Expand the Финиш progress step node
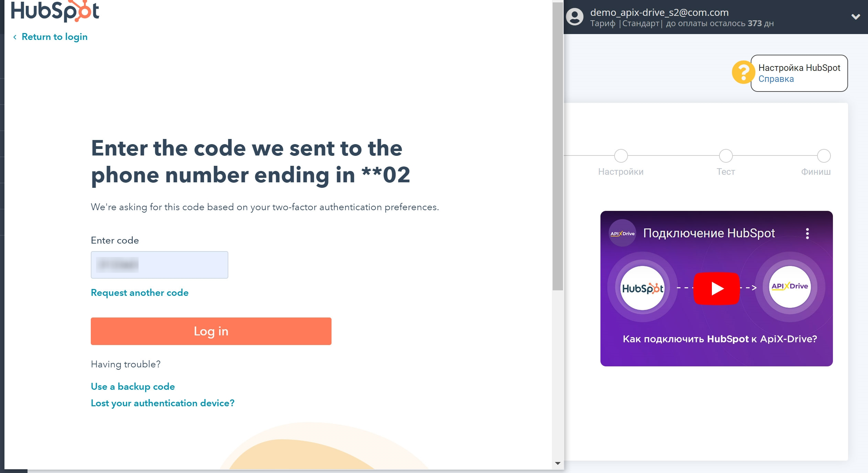This screenshot has height=473, width=868. coord(824,155)
